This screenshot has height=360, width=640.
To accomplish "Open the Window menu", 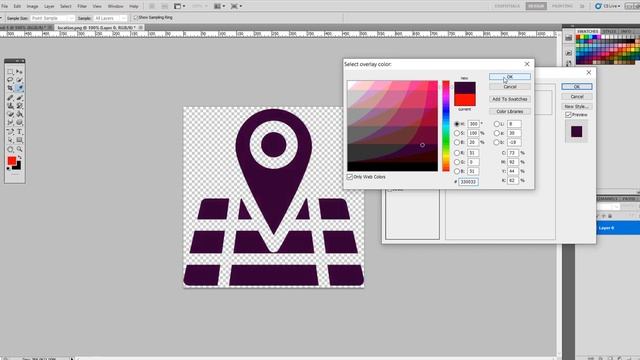I will [x=116, y=7].
